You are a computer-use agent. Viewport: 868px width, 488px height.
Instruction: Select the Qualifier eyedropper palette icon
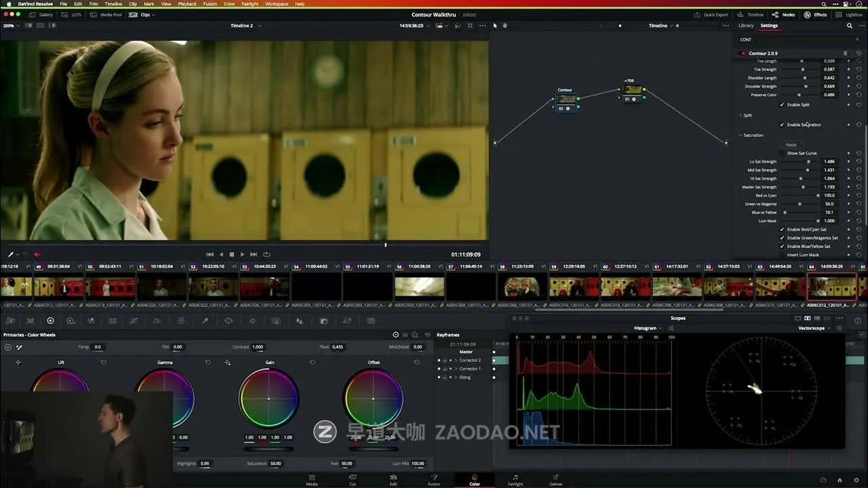[205, 321]
